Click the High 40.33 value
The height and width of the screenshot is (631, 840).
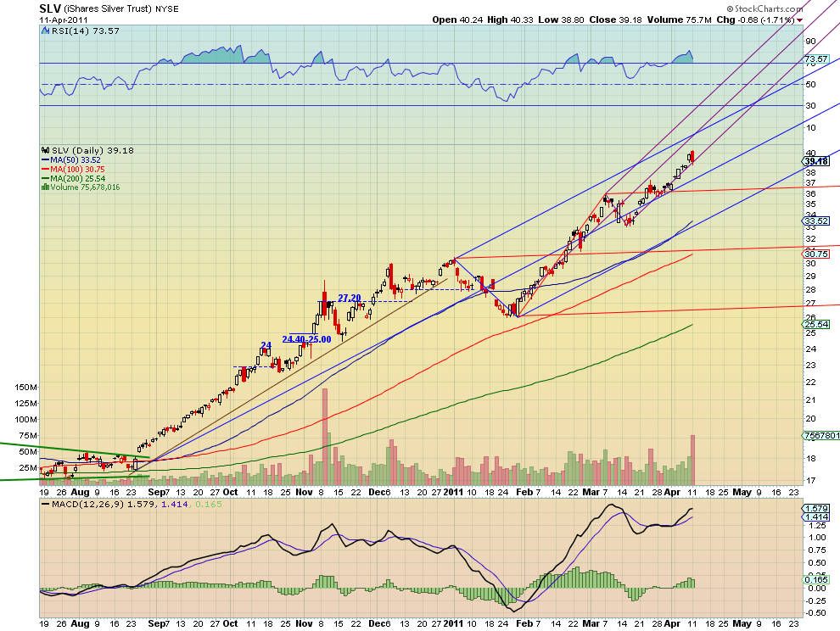[510, 20]
